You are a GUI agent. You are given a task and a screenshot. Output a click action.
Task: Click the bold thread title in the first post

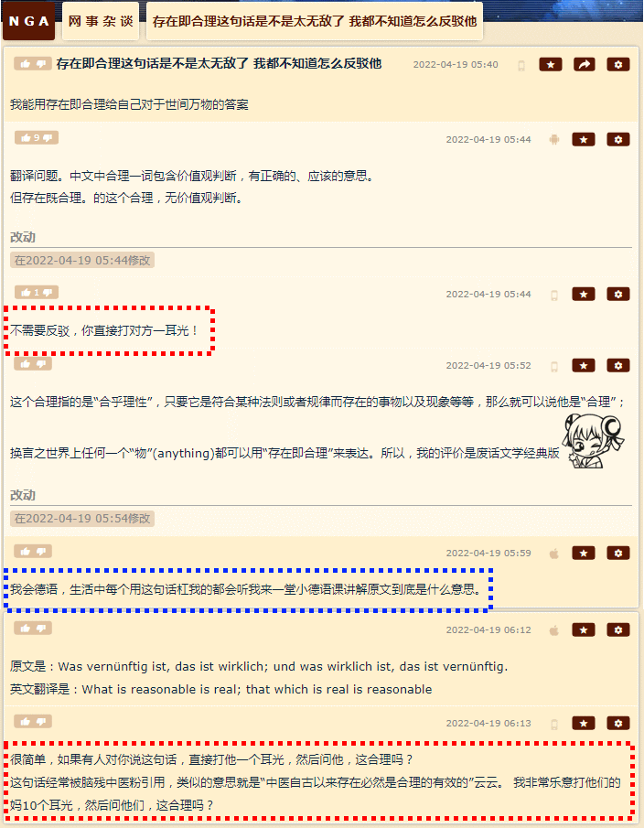pyautogui.click(x=219, y=64)
